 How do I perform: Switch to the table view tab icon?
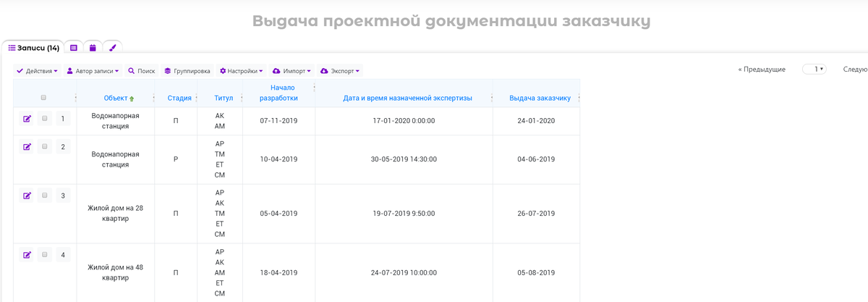pos(74,48)
